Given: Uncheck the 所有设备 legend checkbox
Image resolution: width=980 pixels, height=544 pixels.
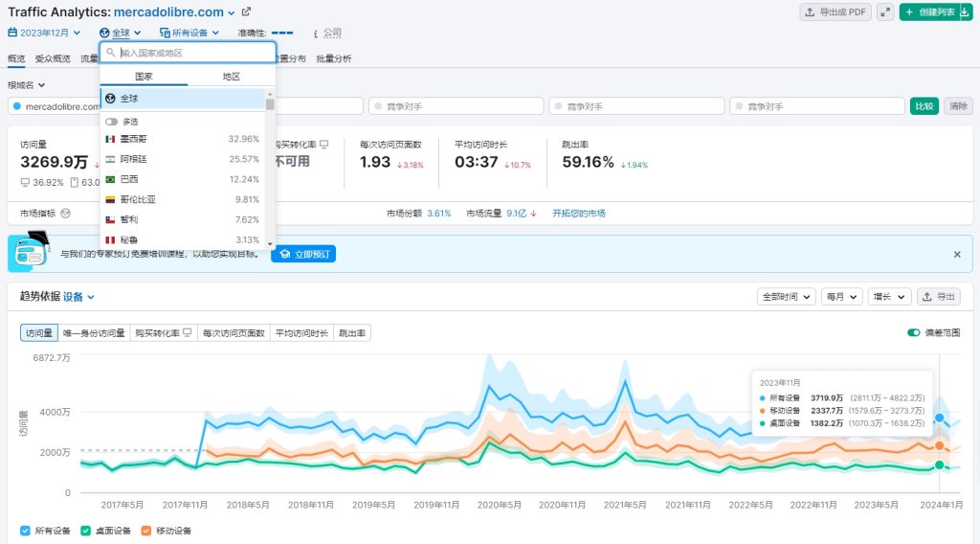Looking at the screenshot, I should 25,531.
